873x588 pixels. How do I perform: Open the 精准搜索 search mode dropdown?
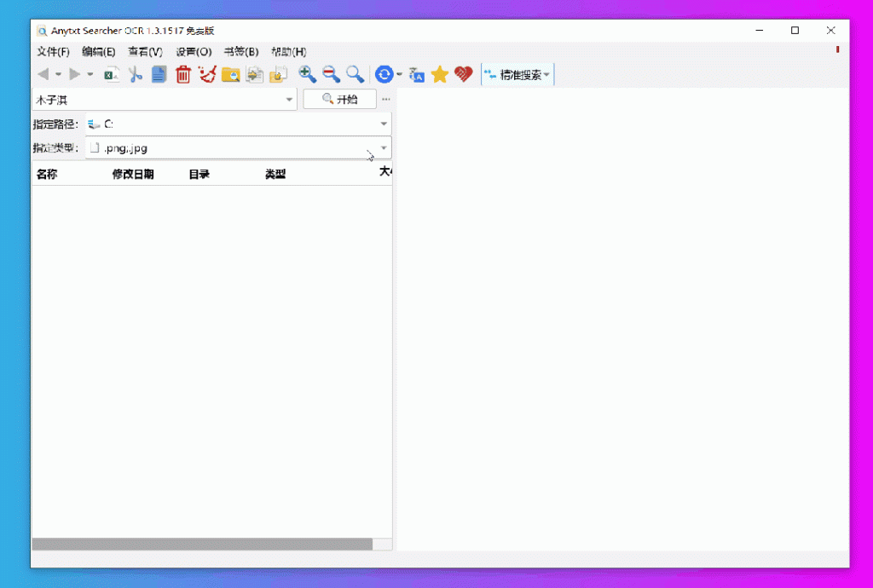(517, 74)
